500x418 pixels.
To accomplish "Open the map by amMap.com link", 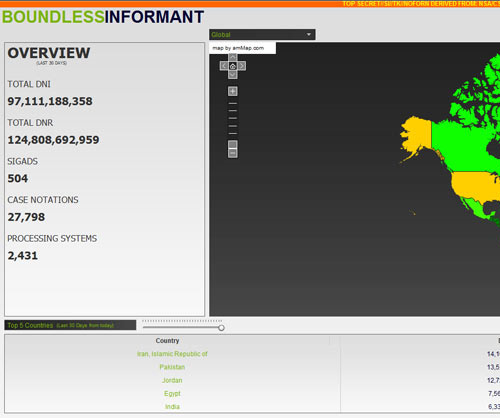I will coord(238,48).
